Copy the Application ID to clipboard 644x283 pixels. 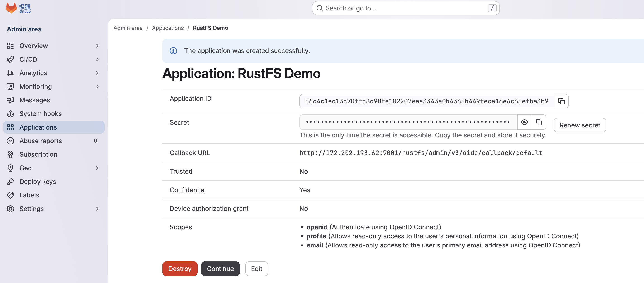click(x=561, y=101)
